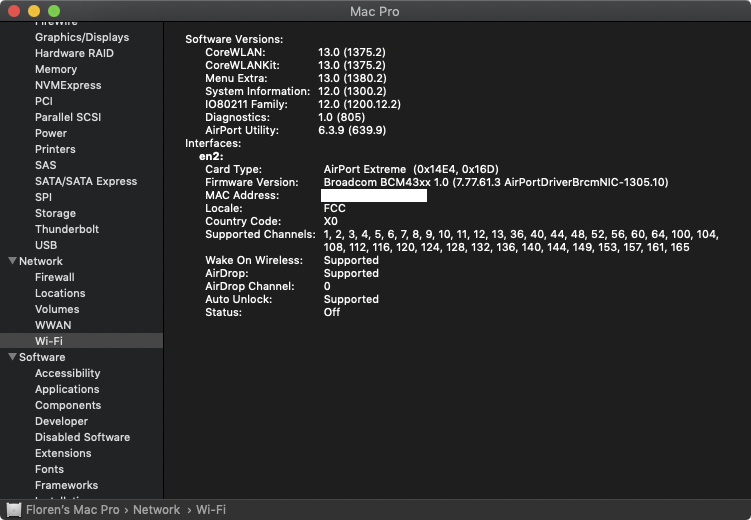Select SATA/SATA Express entry
The image size is (751, 520).
86,181
